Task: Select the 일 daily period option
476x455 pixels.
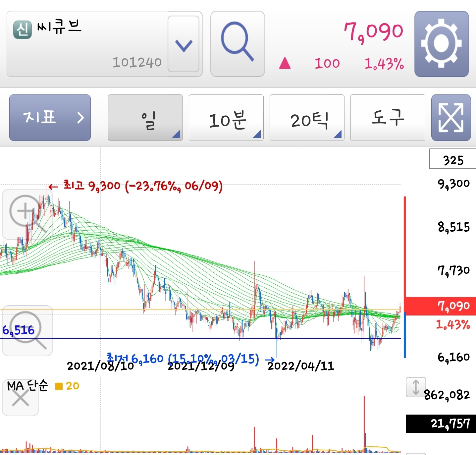Action: click(x=145, y=118)
